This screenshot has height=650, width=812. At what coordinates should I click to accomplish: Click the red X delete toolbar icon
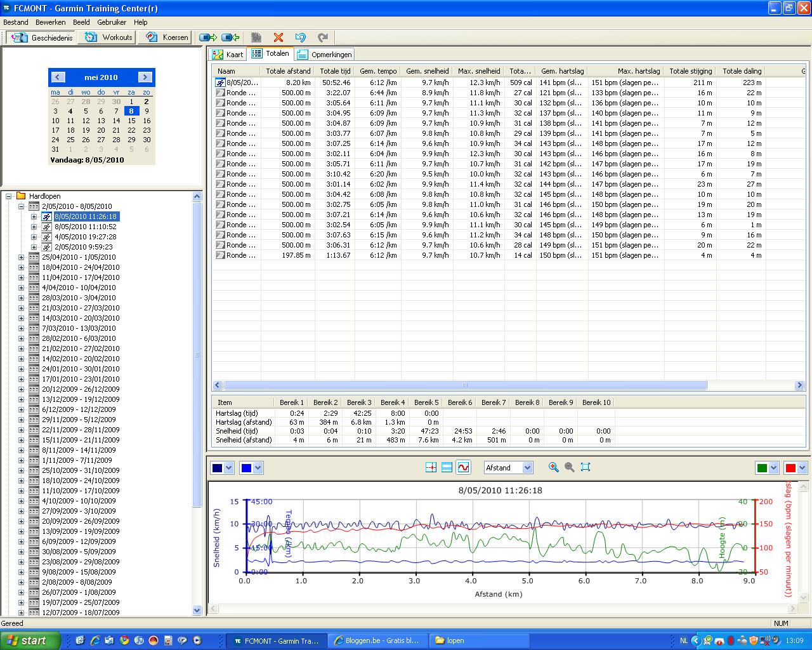tap(278, 37)
